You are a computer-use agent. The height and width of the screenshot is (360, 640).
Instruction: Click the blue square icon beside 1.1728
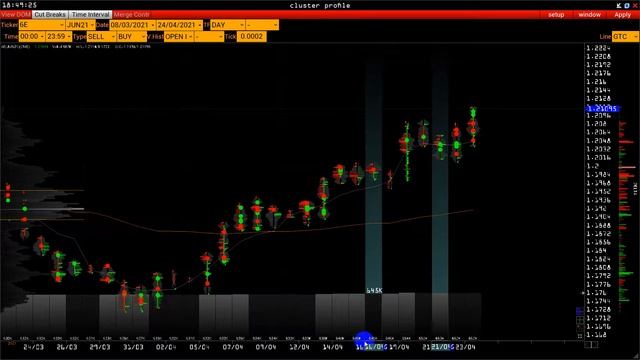pyautogui.click(x=580, y=311)
